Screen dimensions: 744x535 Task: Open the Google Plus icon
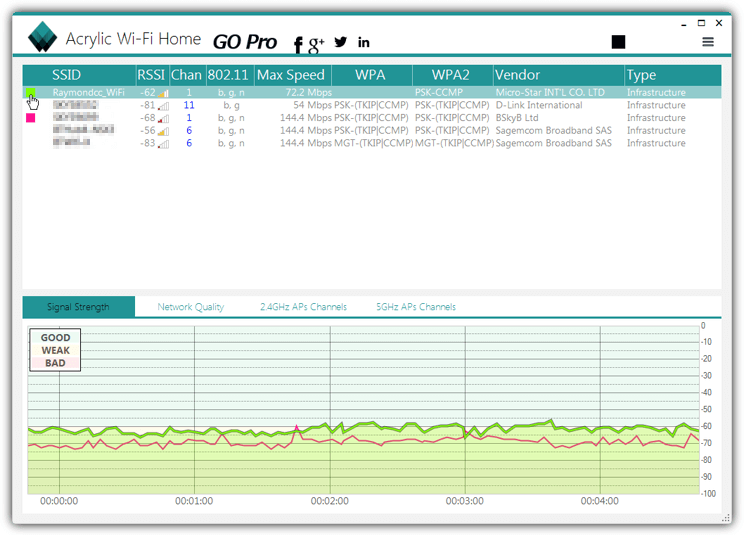316,45
